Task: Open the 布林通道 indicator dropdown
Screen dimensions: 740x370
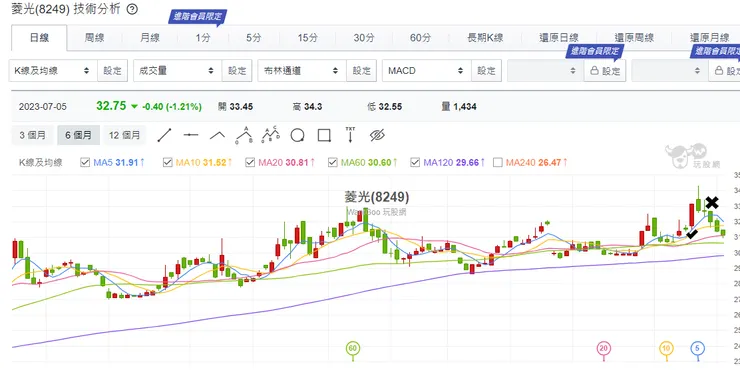Action: (302, 71)
